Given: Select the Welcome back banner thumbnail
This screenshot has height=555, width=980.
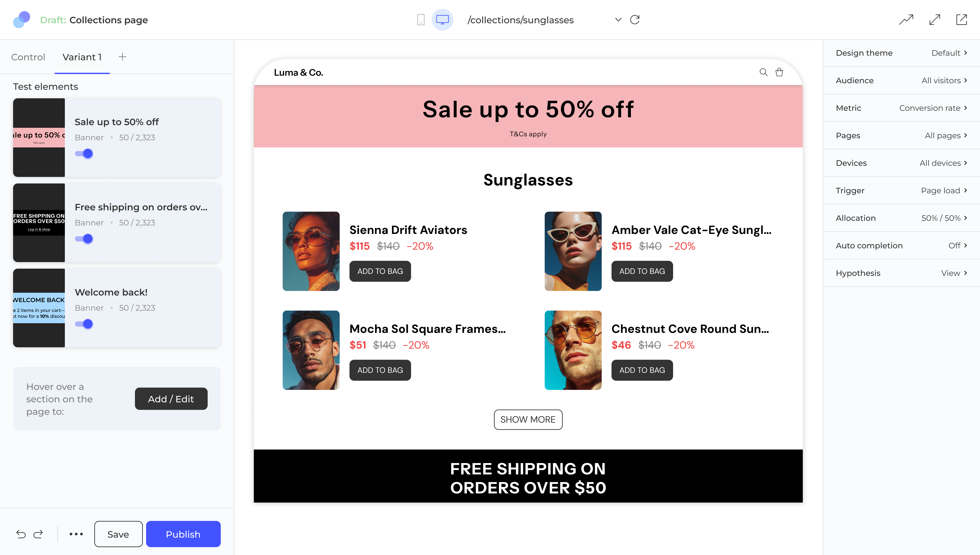Looking at the screenshot, I should click(x=39, y=308).
